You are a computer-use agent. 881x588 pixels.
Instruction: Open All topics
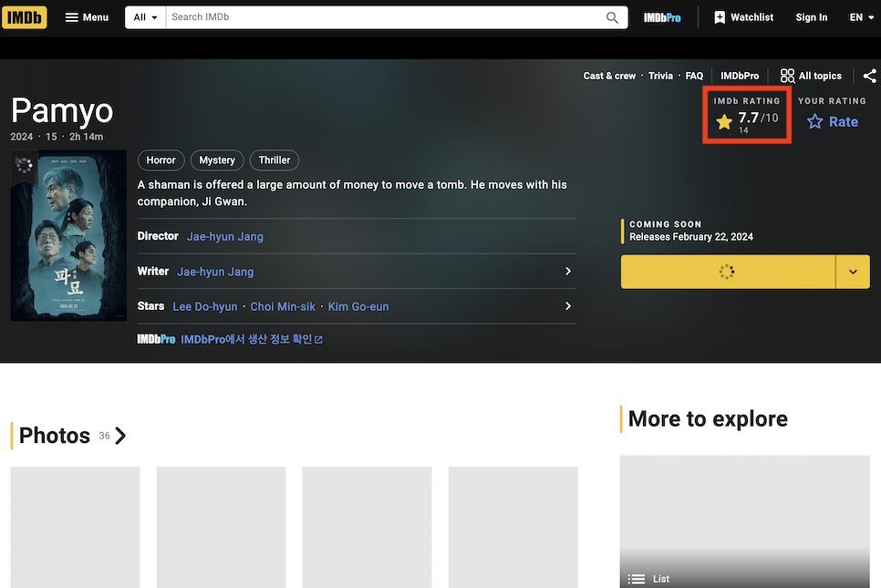tap(811, 76)
